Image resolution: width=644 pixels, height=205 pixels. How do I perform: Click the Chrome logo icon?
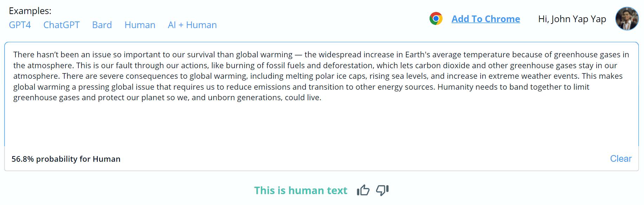tap(436, 19)
